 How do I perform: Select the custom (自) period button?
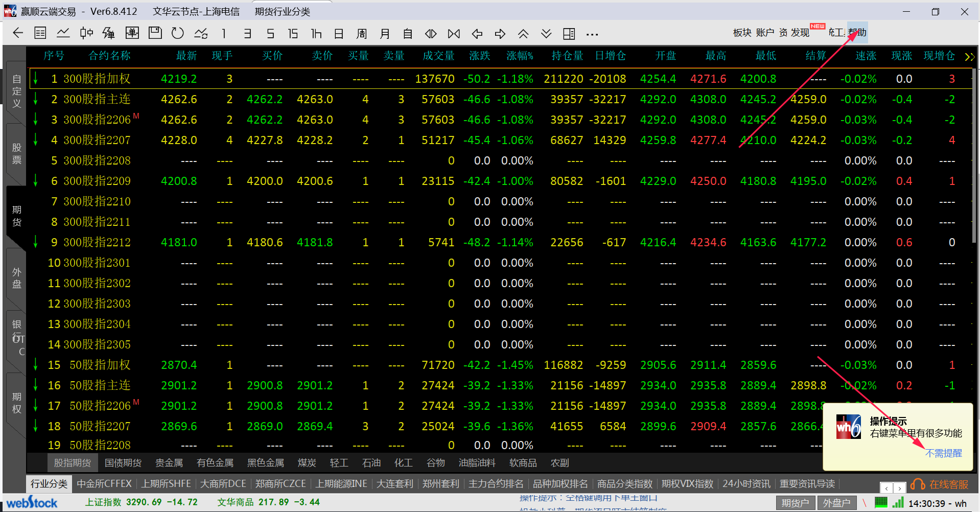(x=408, y=34)
